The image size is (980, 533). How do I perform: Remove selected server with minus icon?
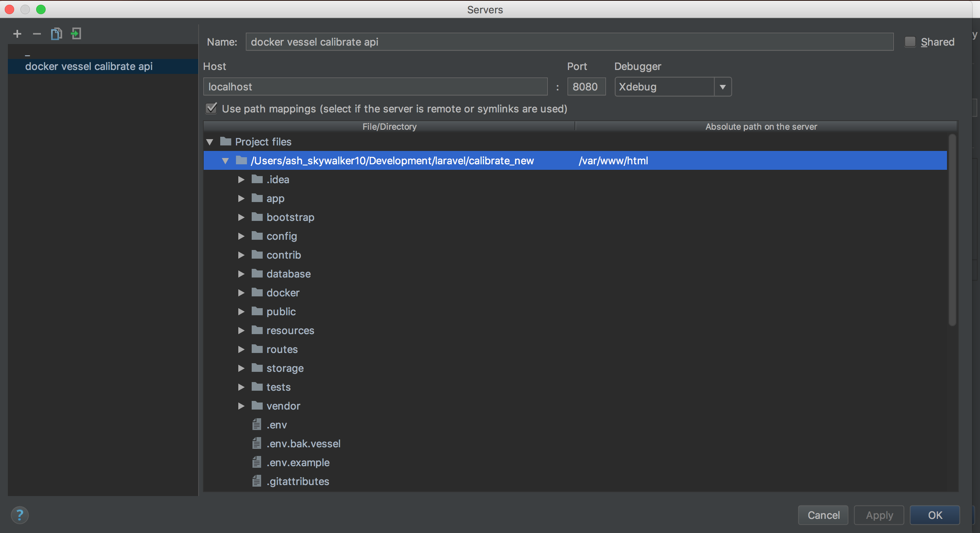[x=37, y=34]
